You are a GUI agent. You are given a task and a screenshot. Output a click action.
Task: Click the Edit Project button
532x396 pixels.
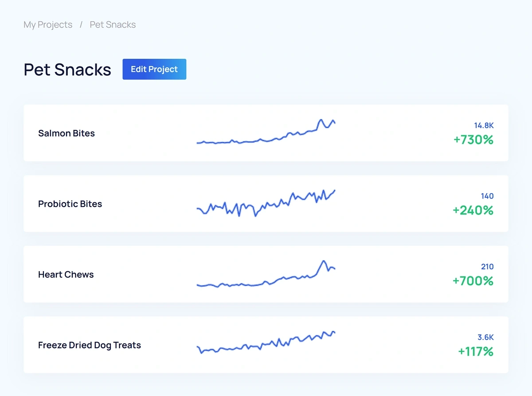point(154,69)
